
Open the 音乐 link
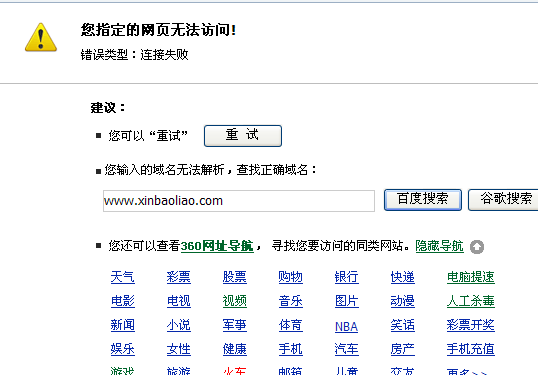(x=291, y=301)
